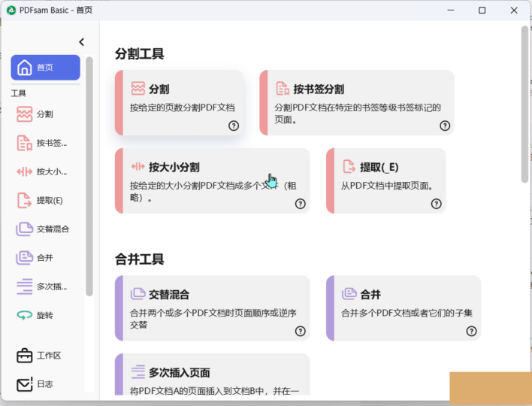Show help for the 提取(_E) card
The height and width of the screenshot is (406, 532).
[x=437, y=204]
